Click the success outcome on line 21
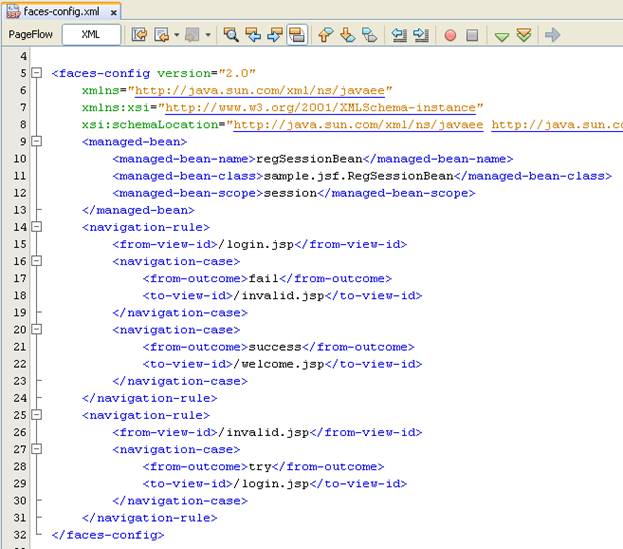This screenshot has height=549, width=623. (x=275, y=347)
